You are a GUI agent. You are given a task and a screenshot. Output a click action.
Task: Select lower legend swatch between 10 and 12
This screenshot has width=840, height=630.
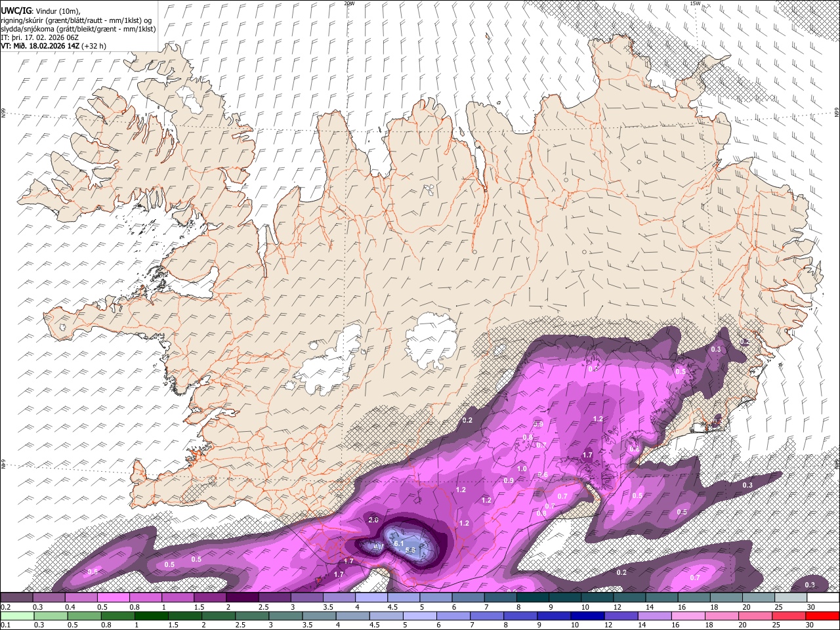coord(587,616)
